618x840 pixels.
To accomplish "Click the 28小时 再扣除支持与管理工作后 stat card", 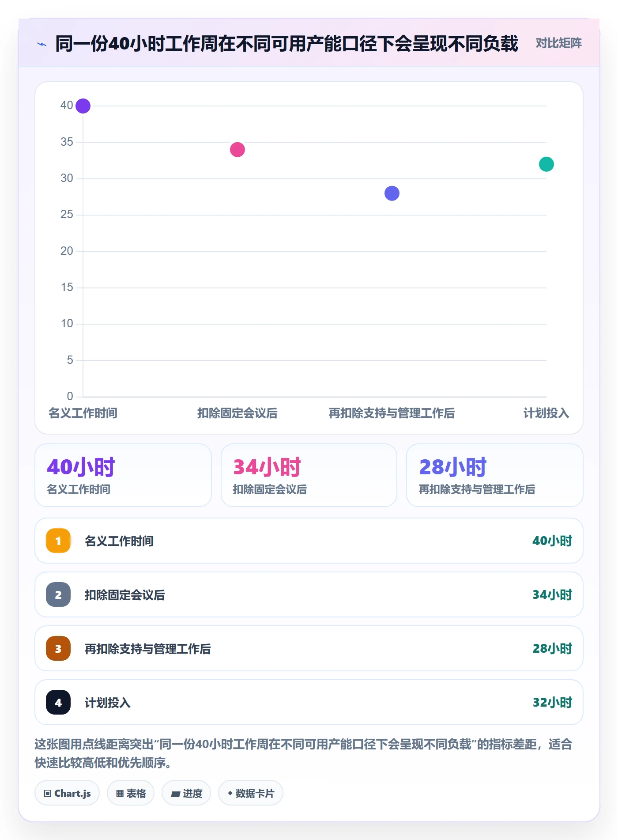I will coord(494,475).
